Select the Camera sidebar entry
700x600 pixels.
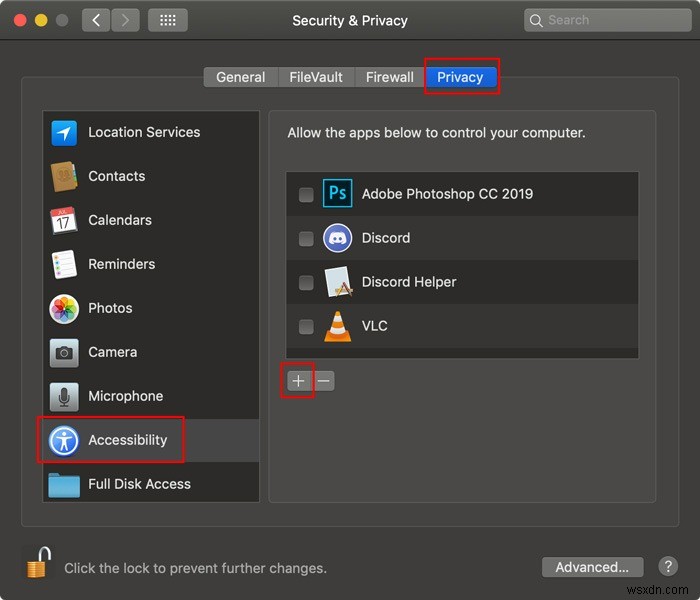click(151, 352)
